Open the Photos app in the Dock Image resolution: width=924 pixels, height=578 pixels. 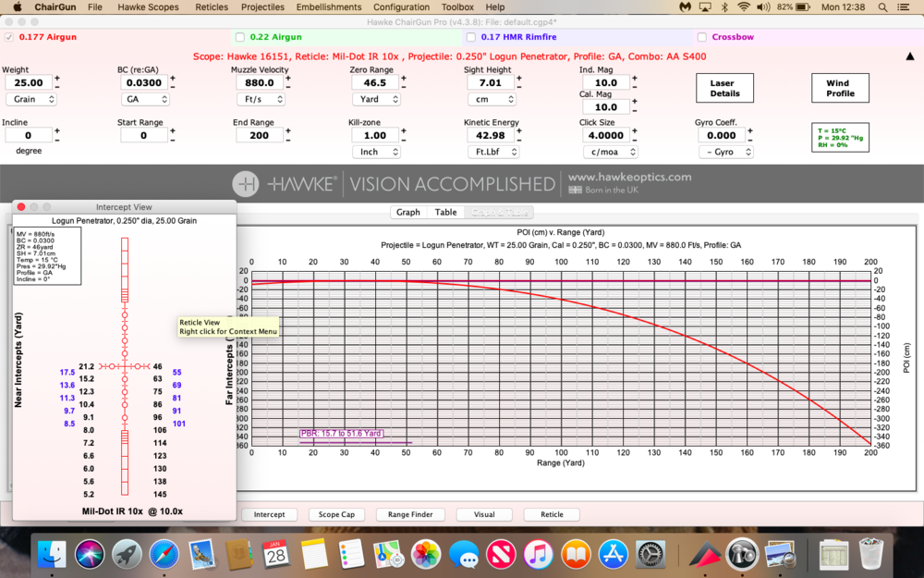point(425,555)
